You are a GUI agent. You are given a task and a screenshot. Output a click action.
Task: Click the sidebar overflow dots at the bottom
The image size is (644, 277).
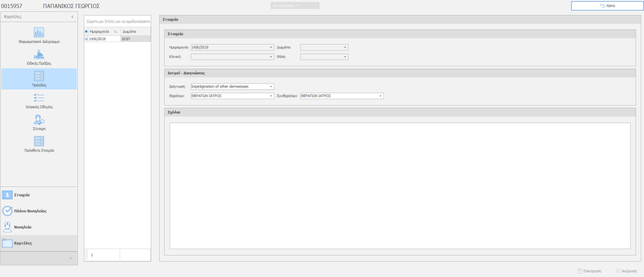point(70,258)
